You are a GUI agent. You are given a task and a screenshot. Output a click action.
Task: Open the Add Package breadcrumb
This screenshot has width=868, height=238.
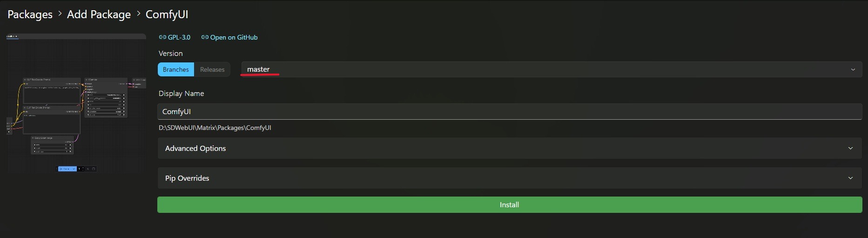pos(99,14)
